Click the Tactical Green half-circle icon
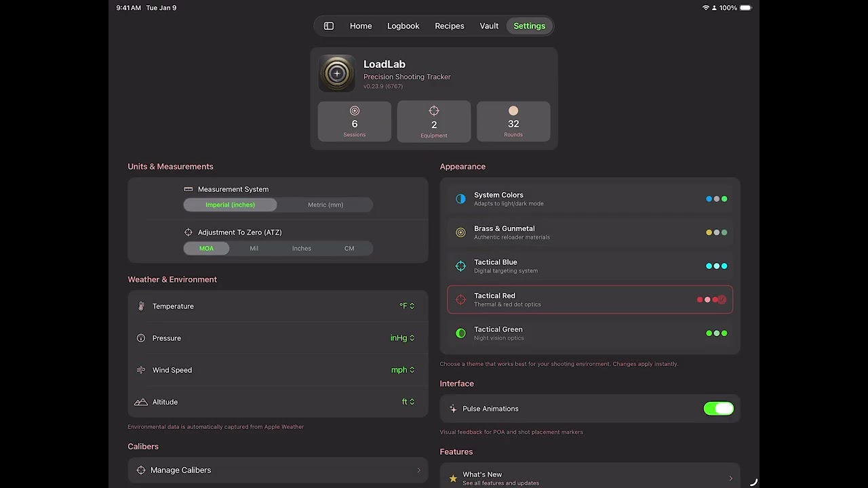This screenshot has height=488, width=868. click(x=461, y=333)
